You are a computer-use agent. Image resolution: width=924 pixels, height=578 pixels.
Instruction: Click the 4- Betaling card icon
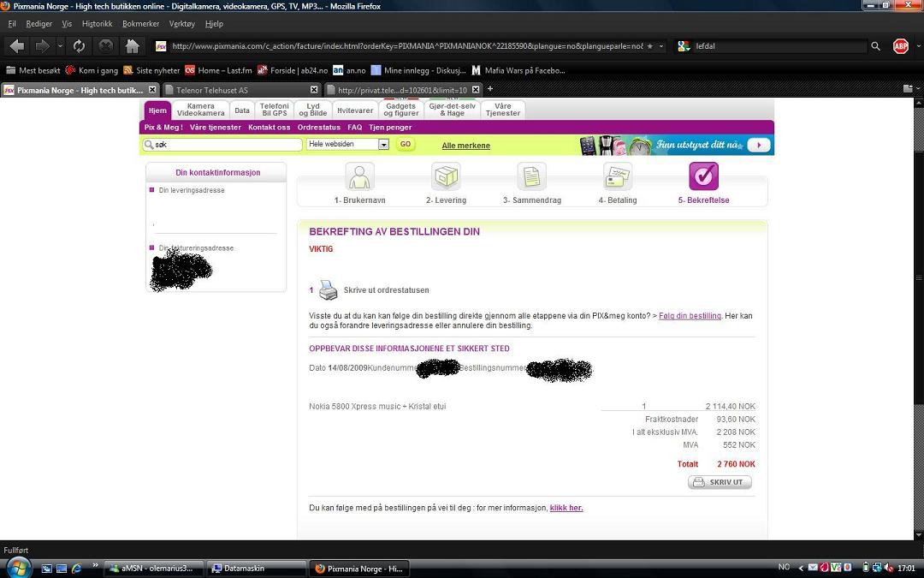(x=618, y=176)
